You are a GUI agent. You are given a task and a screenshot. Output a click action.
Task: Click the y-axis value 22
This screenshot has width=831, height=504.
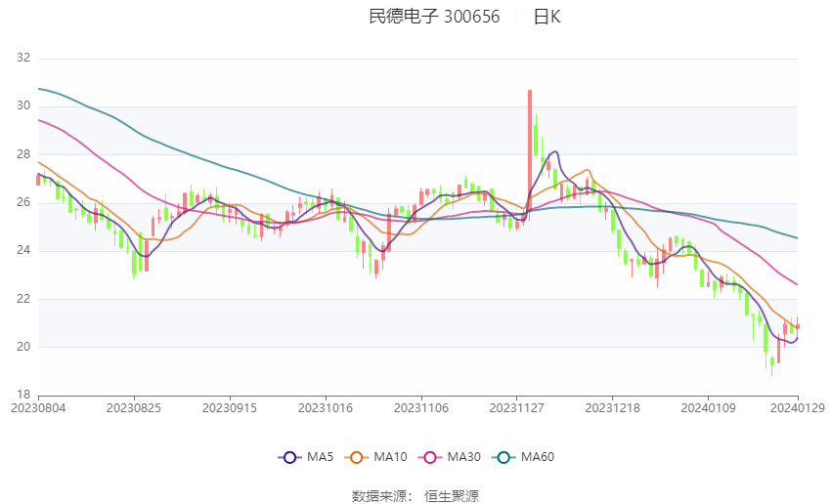pyautogui.click(x=23, y=299)
